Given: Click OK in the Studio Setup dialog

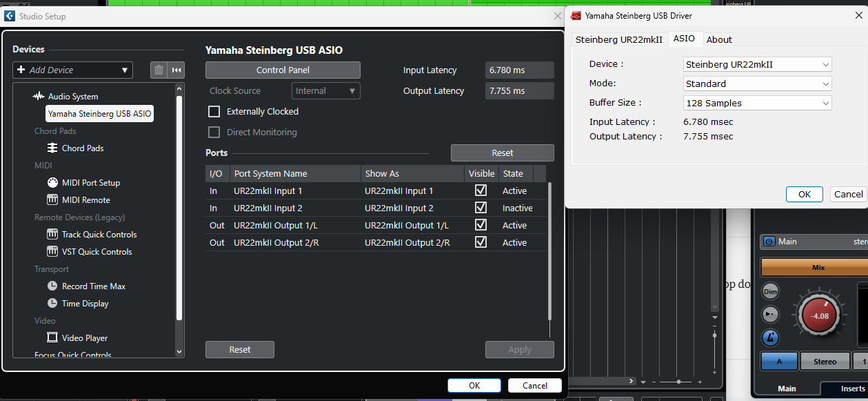Looking at the screenshot, I should click(x=474, y=386).
